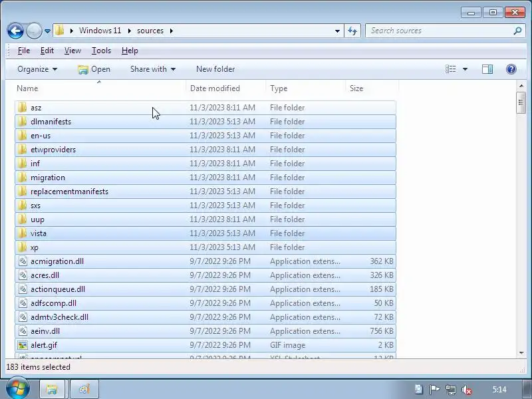Click the taskbar clock showing 5:14
The image size is (532, 399).
click(499, 390)
